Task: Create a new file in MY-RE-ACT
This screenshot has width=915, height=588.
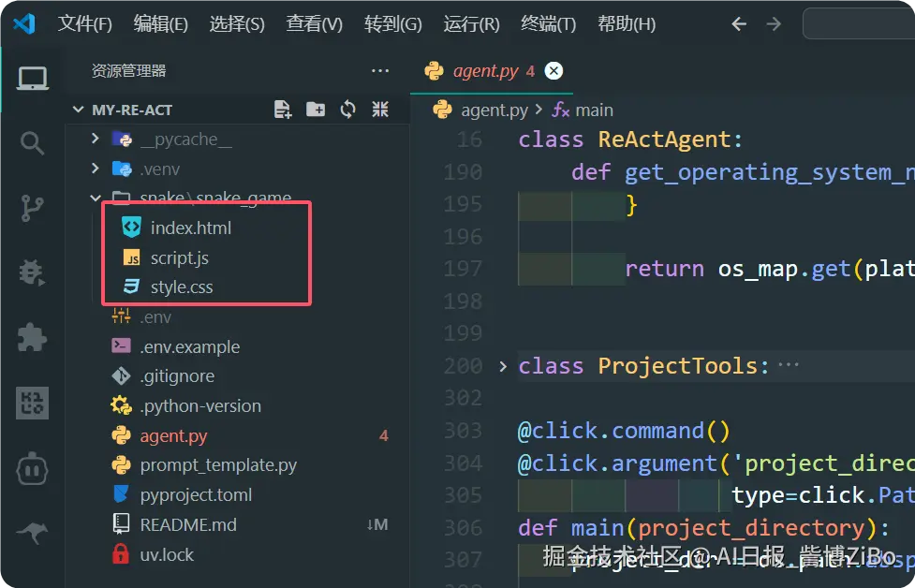Action: 283,110
